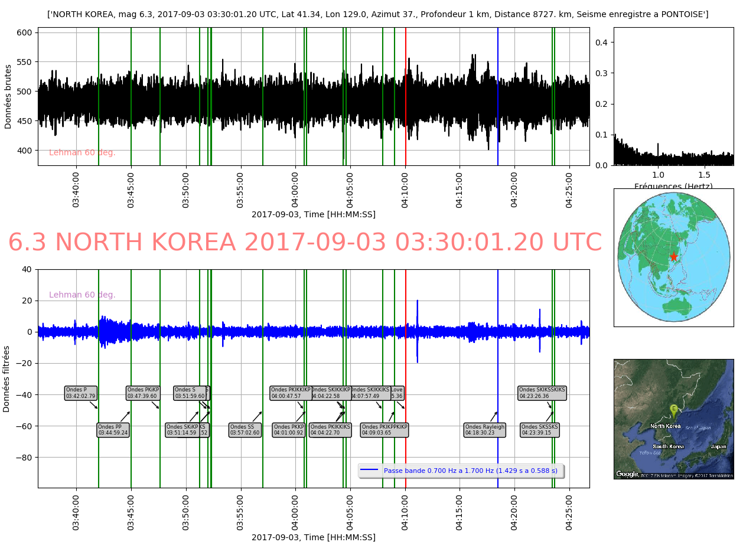Click the large red NORTH KOREA title
This screenshot has width=756, height=542.
tap(305, 243)
